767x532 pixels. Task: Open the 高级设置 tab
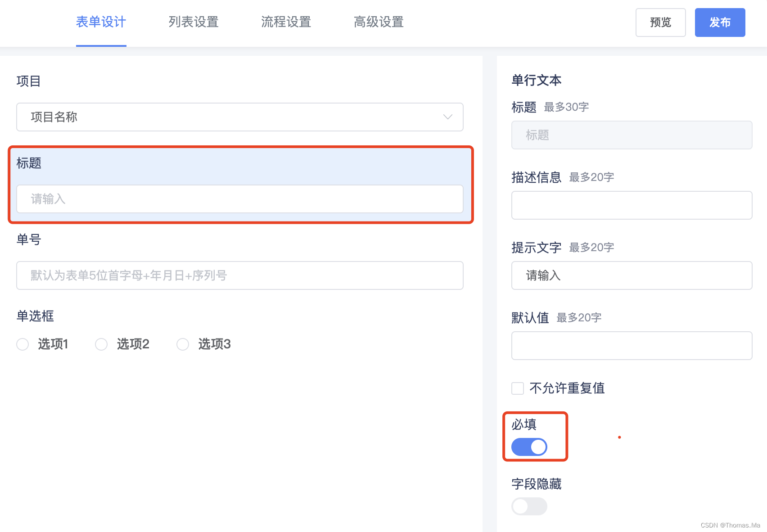[x=379, y=22]
